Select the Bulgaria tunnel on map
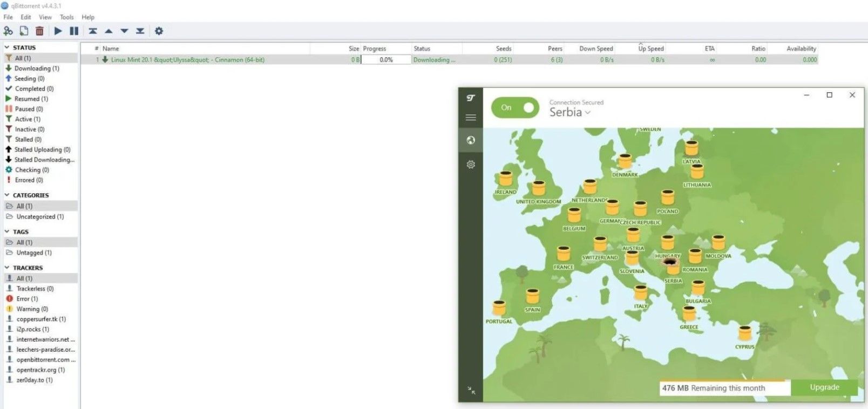 (x=698, y=288)
